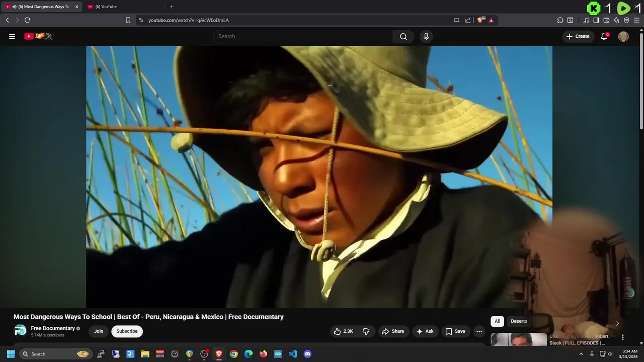Open the Brave Wallet icon

coord(606,20)
